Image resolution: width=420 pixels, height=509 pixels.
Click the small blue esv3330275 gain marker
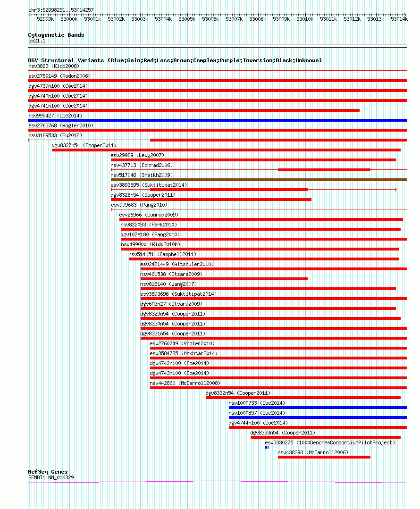click(267, 447)
